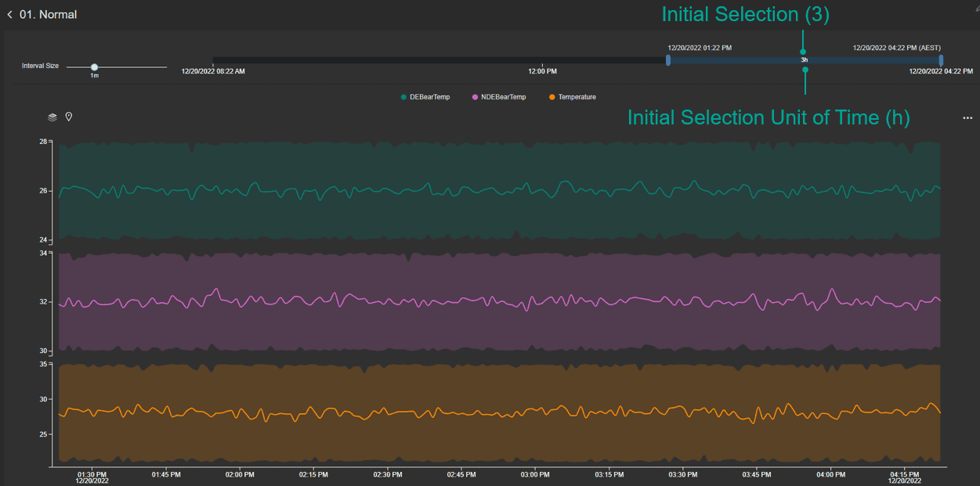Click the timeline start at 08:22 AM
The height and width of the screenshot is (486, 980).
(x=213, y=71)
